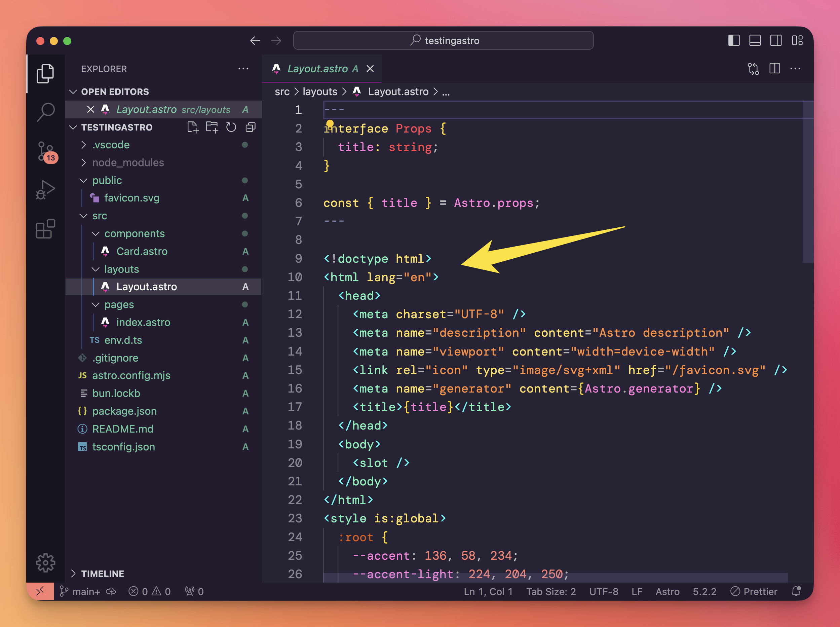Expand the node_modules folder

click(128, 162)
